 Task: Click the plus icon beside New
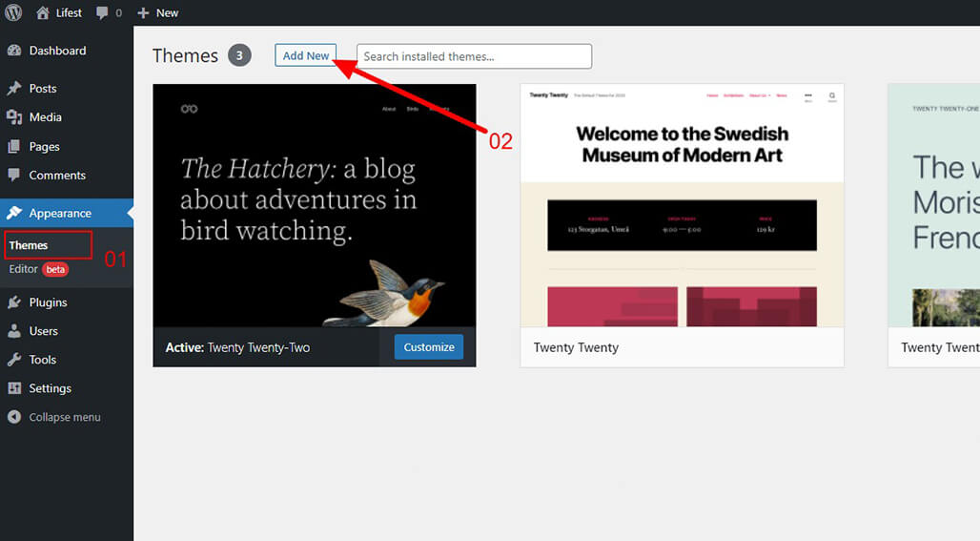[x=143, y=12]
